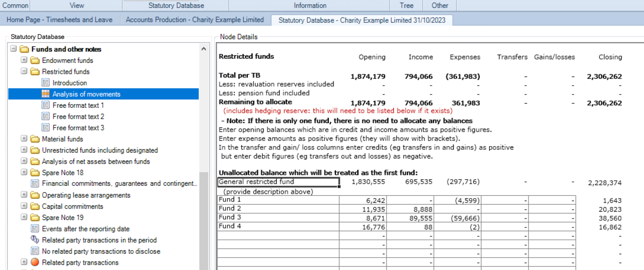Click the Material funds folder icon
Viewport: 644px width, 270px height.
(x=35, y=139)
